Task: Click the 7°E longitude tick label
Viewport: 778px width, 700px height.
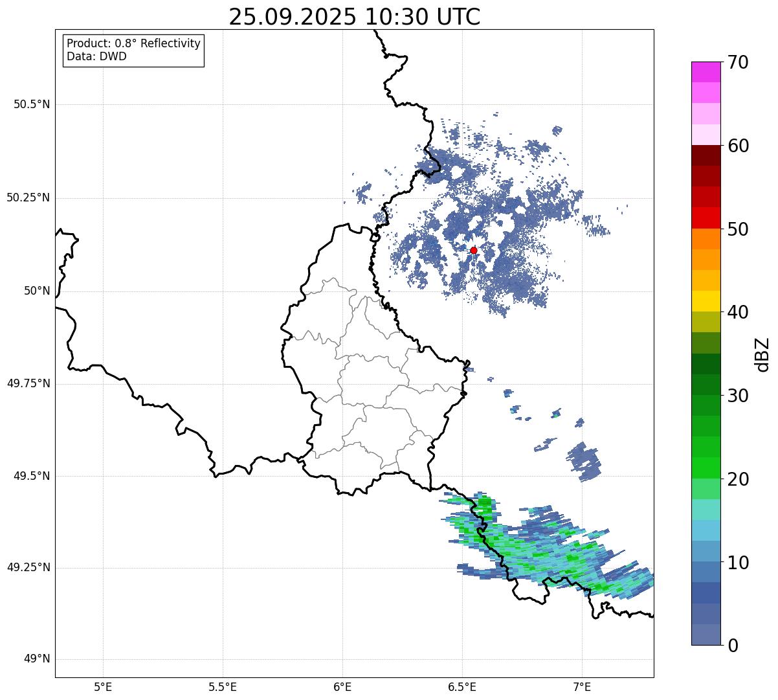Action: click(582, 686)
